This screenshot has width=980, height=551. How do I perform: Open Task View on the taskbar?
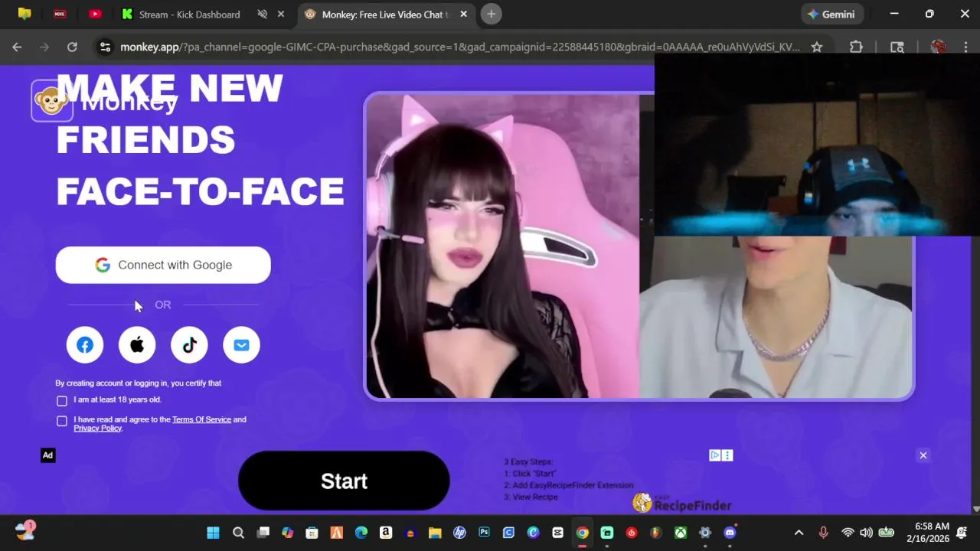point(263,533)
